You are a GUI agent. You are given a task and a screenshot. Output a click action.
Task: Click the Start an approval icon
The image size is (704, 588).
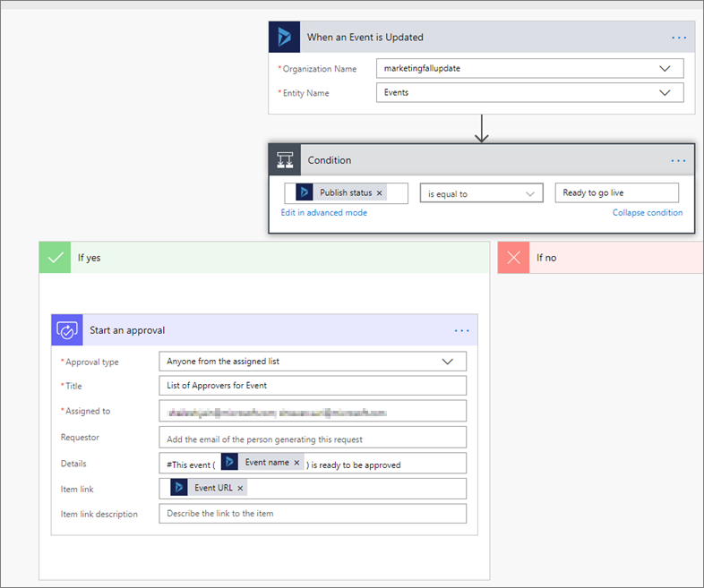[x=67, y=330]
